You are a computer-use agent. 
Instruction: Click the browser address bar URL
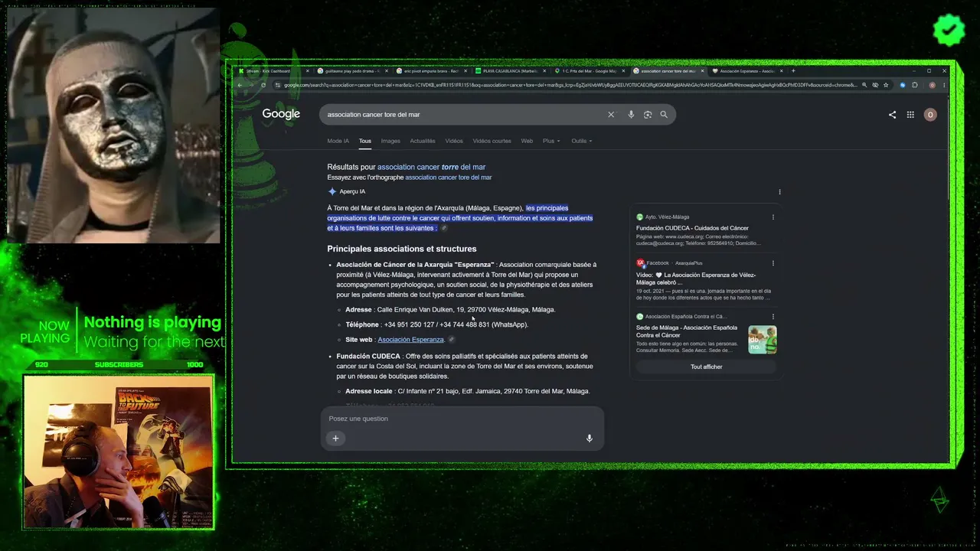coord(570,85)
